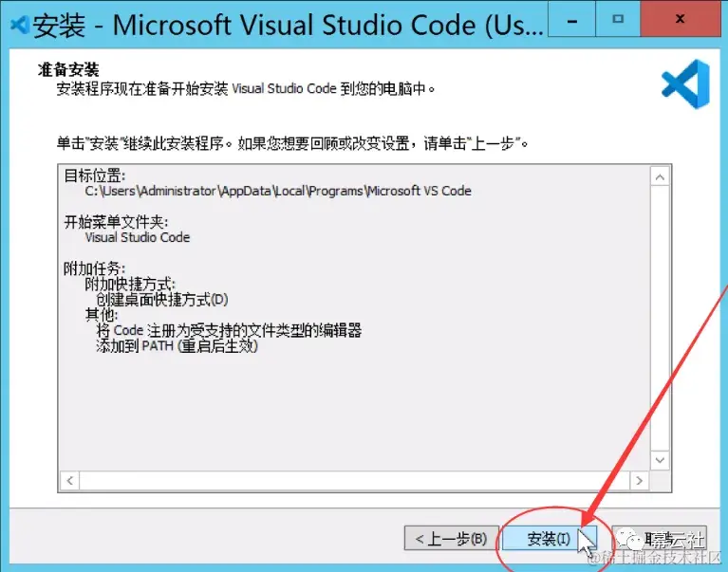728x572 pixels.
Task: Click the horizontal scrollbar track in summary box
Action: [354, 481]
